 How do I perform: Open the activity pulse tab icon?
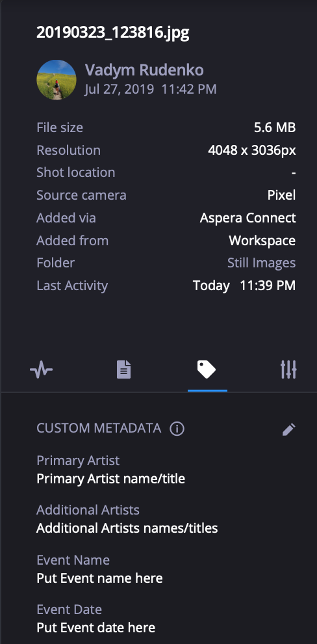(x=42, y=370)
